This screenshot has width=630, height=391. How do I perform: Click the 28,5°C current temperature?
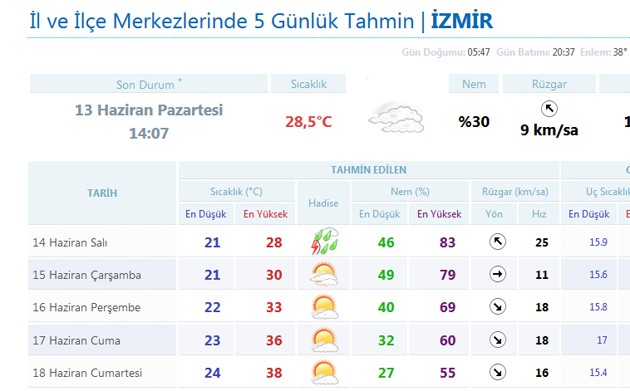click(309, 122)
